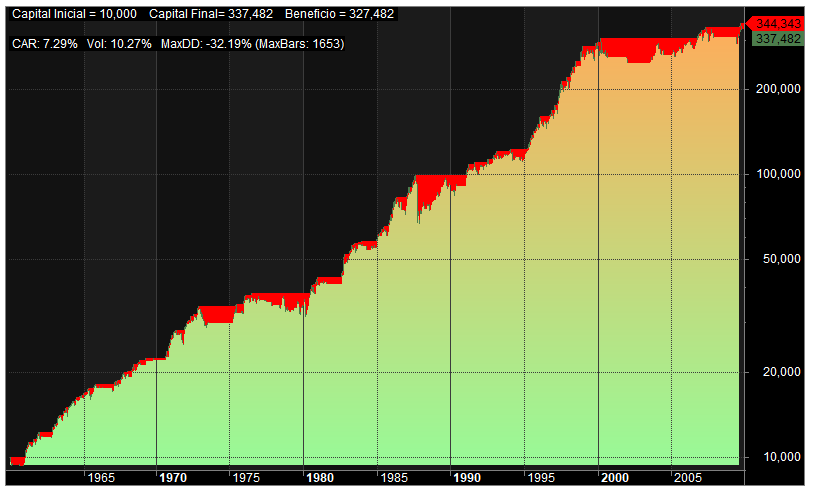This screenshot has height=493, width=813.
Task: Click the CAR: 7.29% statistic
Action: click(x=45, y=44)
